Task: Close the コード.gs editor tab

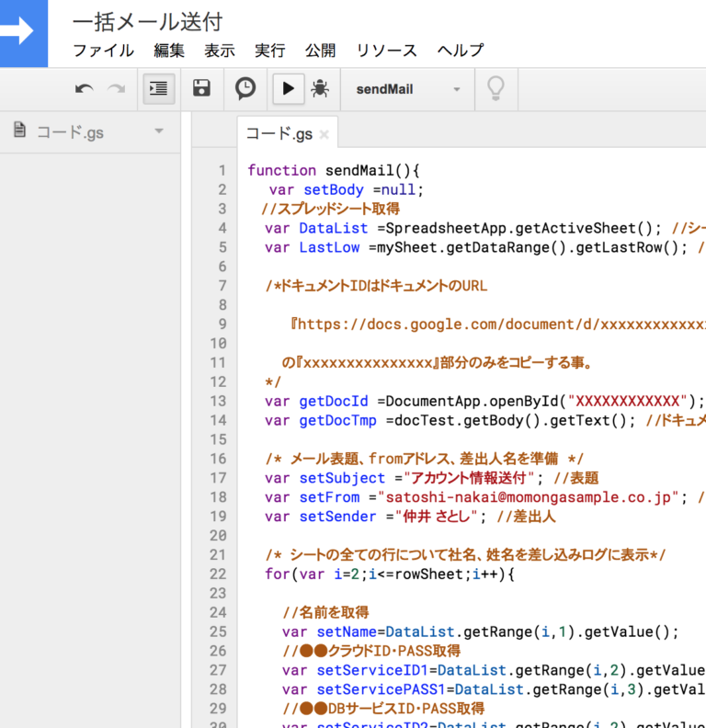Action: pyautogui.click(x=324, y=134)
